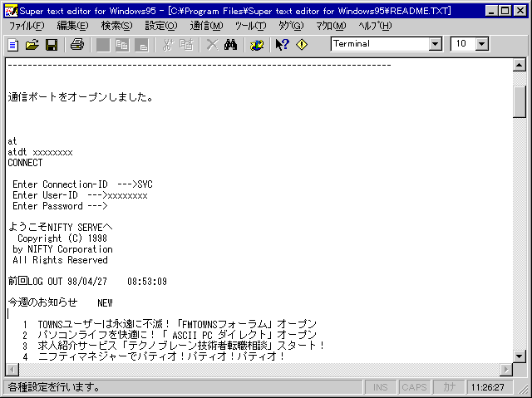Click the Enter User-ID line
Image resolution: width=532 pixels, height=398 pixels.
(x=80, y=195)
